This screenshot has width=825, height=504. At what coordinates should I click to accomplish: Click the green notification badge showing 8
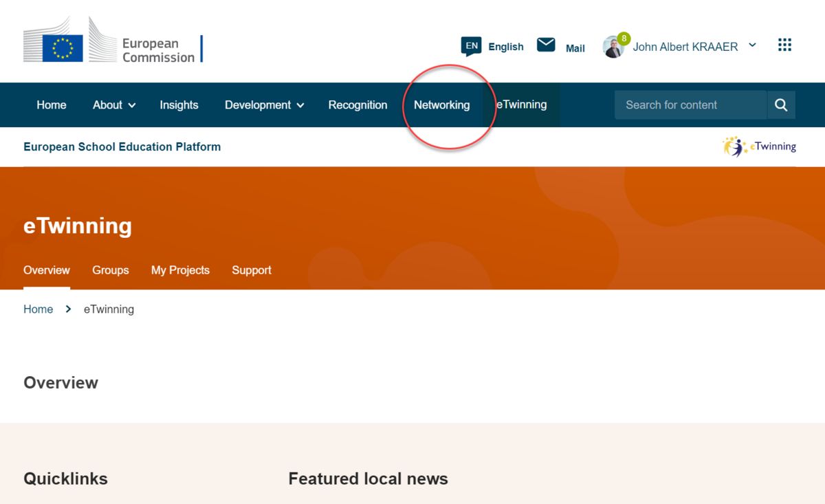[x=624, y=39]
